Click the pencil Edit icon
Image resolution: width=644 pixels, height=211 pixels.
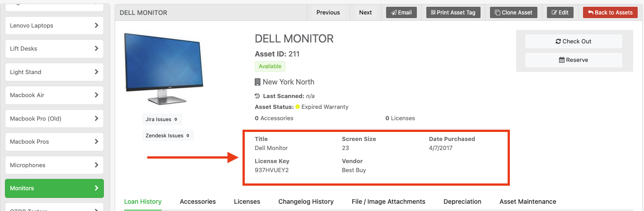click(555, 13)
